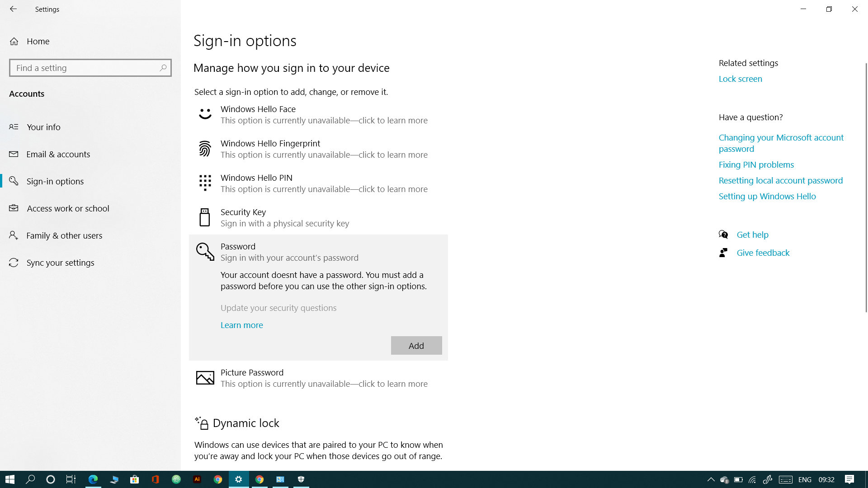The image size is (868, 488).
Task: Expand the Windows Hello PIN option
Action: 318,183
